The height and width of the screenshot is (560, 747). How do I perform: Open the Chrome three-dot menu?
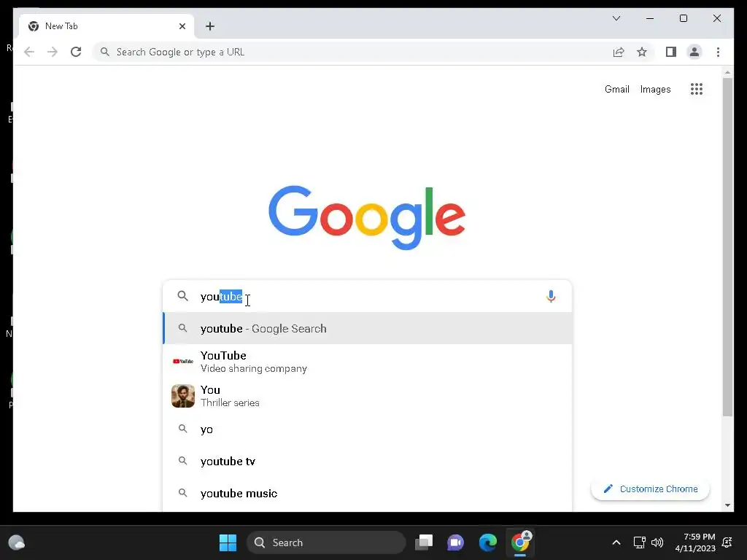pos(718,52)
